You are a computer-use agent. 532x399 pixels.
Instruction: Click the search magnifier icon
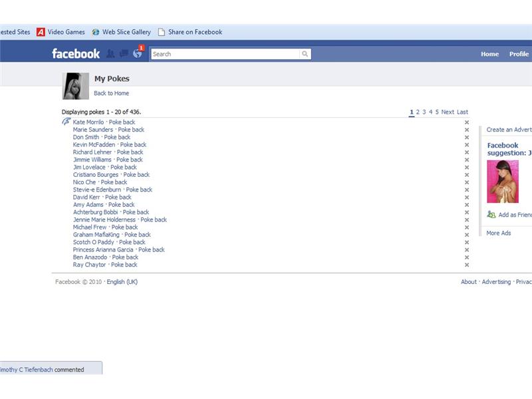tap(305, 54)
